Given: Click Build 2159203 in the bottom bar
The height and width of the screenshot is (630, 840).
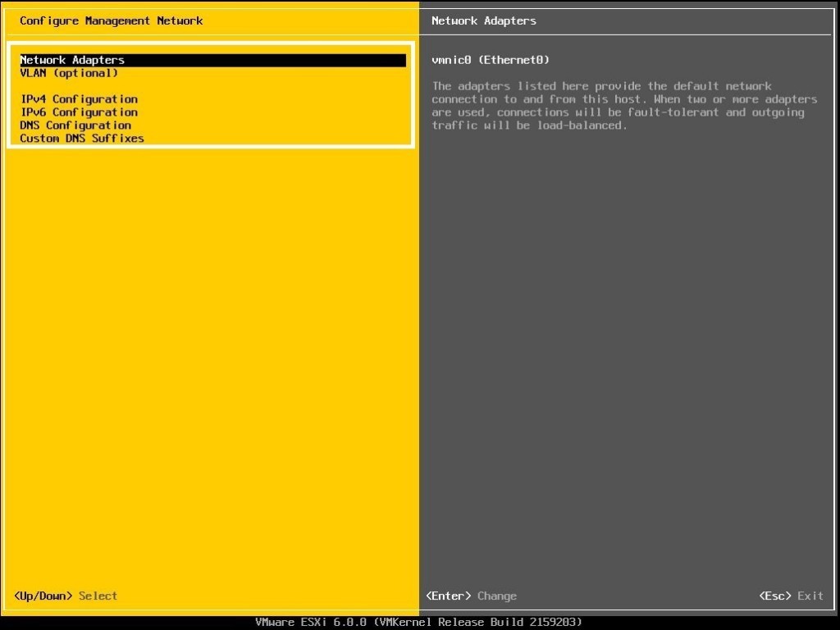Looking at the screenshot, I should click(x=525, y=622).
